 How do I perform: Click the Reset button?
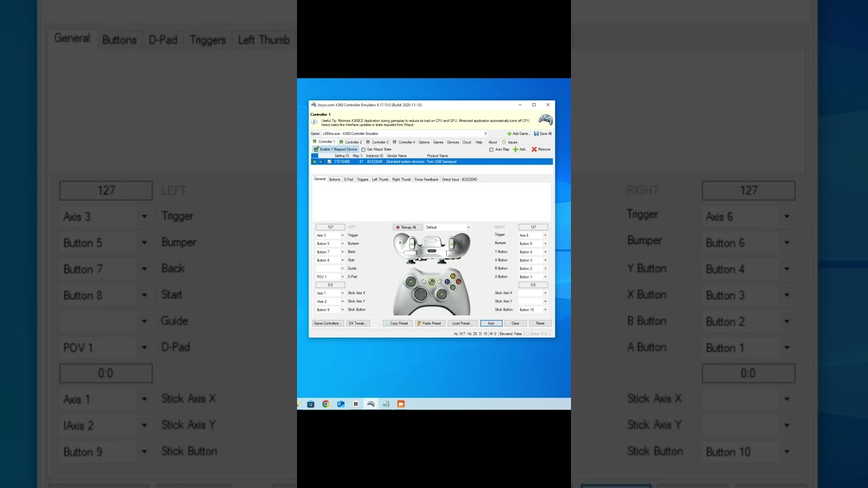pos(540,323)
